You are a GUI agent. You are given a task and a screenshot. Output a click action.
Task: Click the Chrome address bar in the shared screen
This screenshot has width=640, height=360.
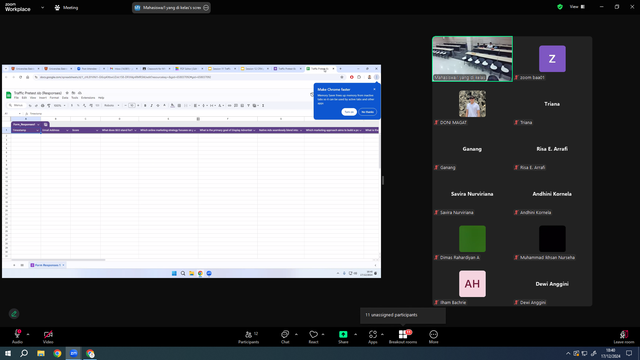(x=188, y=77)
